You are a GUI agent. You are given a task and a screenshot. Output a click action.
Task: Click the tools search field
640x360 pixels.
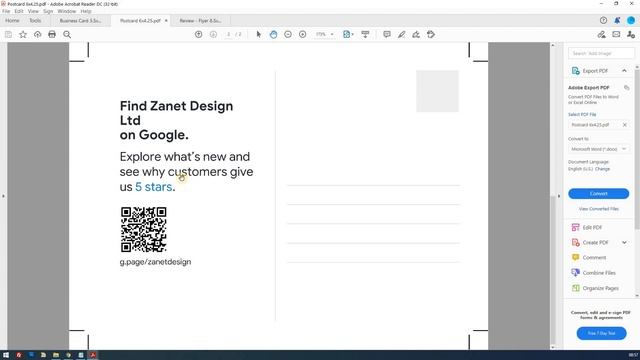coord(601,53)
